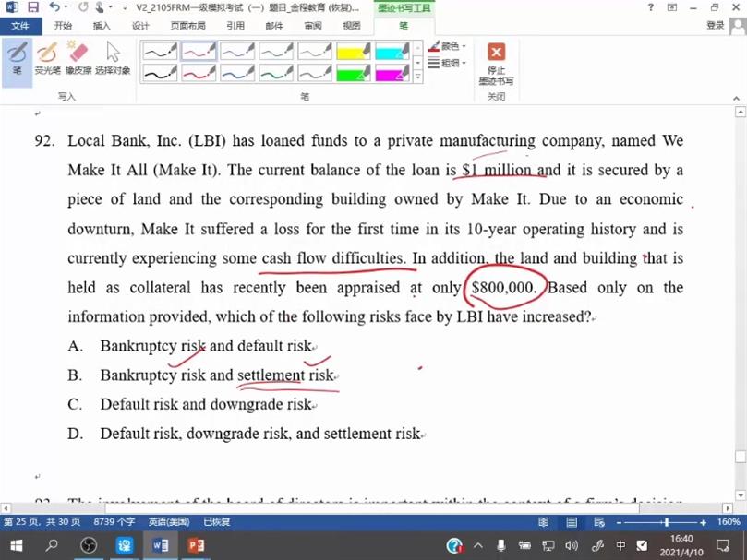Open the References (引用) tab
Screen dimensions: 747x560
(235, 26)
